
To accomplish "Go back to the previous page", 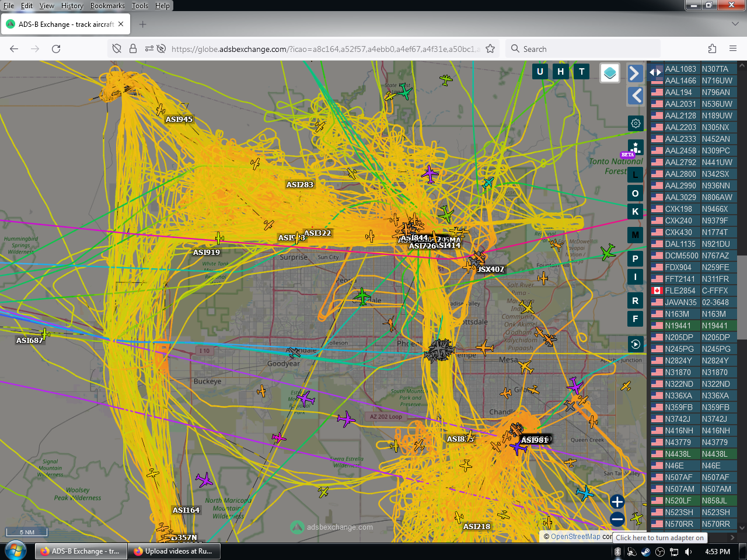I will point(14,49).
